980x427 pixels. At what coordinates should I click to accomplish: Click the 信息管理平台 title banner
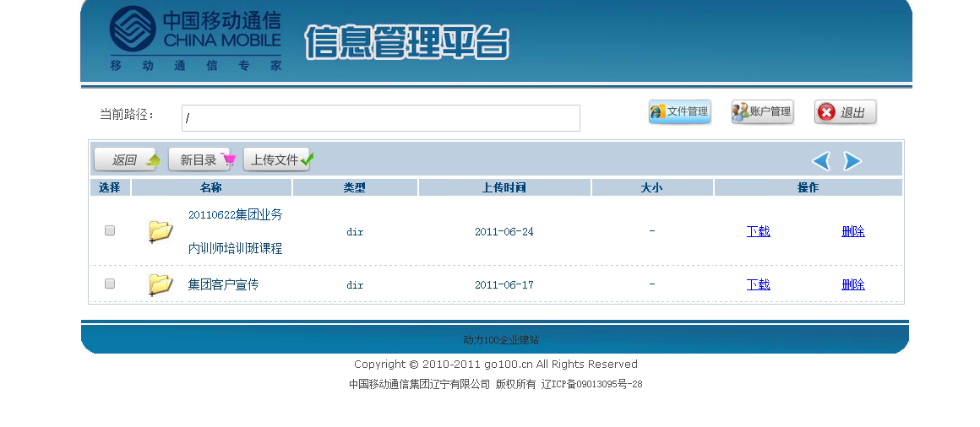tap(407, 42)
